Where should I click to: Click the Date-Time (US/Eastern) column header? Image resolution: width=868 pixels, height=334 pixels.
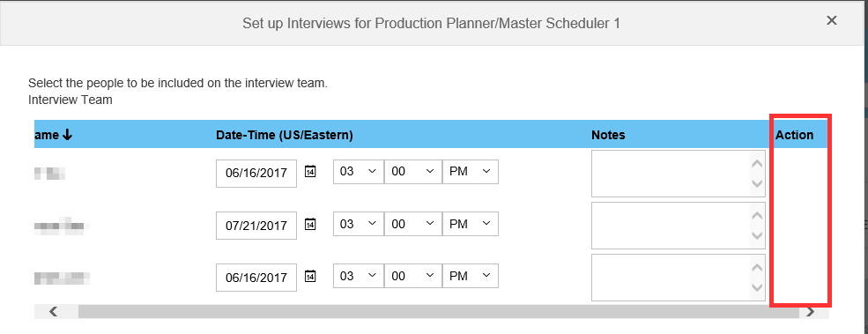coord(285,135)
